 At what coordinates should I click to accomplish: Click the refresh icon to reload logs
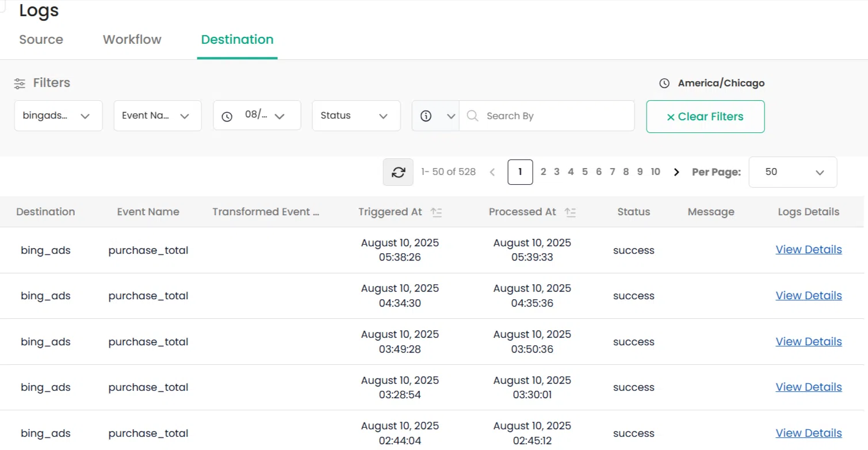click(397, 172)
